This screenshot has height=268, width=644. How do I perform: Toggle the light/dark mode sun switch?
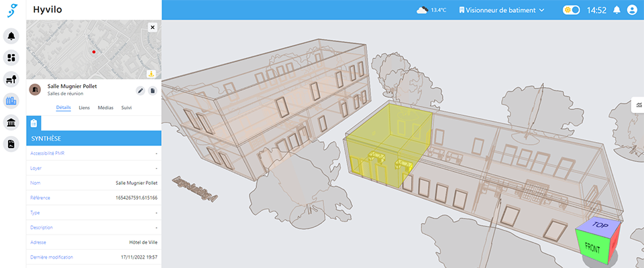pos(571,10)
